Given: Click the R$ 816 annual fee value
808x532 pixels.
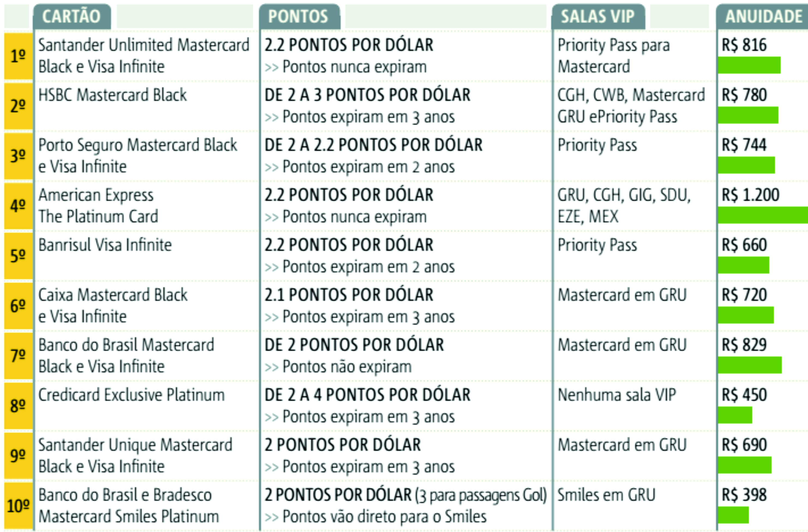Looking at the screenshot, I should coord(744,45).
